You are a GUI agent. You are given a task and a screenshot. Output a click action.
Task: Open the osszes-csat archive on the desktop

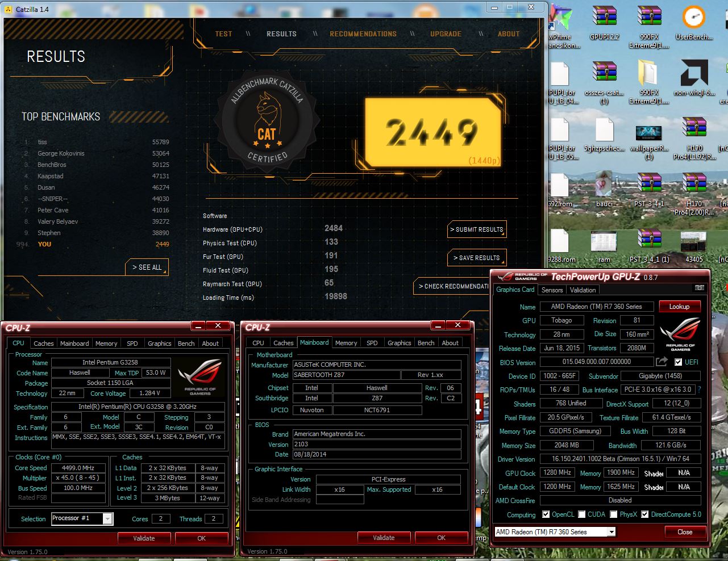coord(604,82)
